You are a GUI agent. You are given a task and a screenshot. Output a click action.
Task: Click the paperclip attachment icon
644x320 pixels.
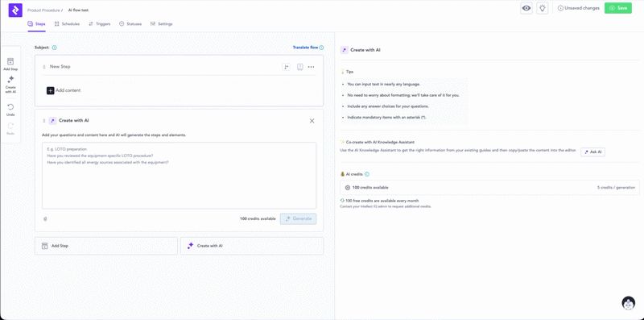45,218
